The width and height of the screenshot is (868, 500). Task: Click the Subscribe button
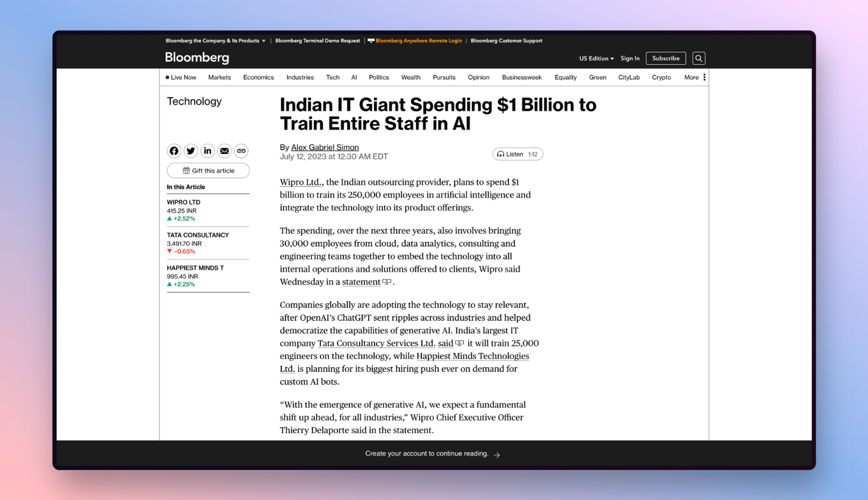click(x=666, y=58)
